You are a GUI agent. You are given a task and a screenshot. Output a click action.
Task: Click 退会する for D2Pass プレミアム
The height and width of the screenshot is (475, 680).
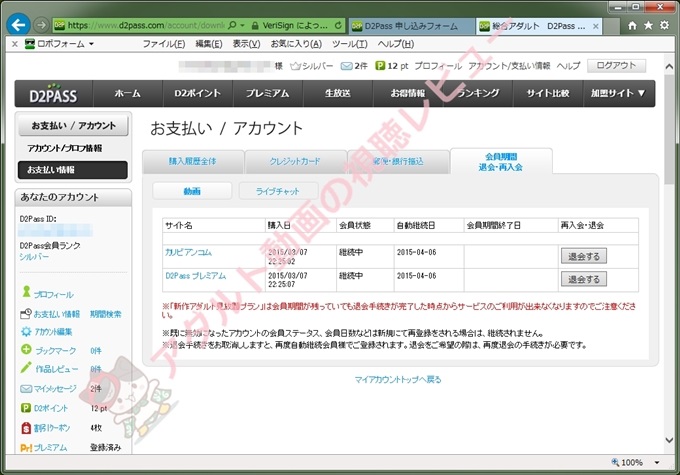(584, 279)
